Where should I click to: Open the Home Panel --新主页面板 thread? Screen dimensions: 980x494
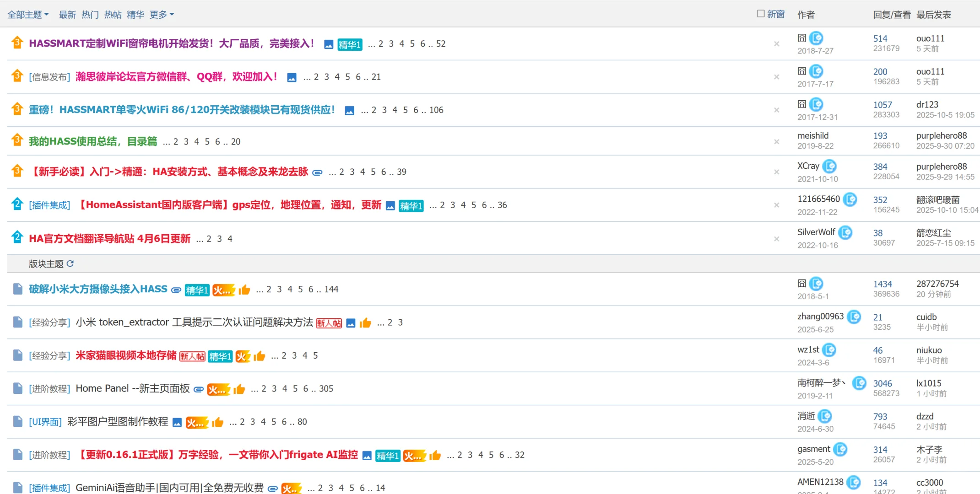(133, 388)
